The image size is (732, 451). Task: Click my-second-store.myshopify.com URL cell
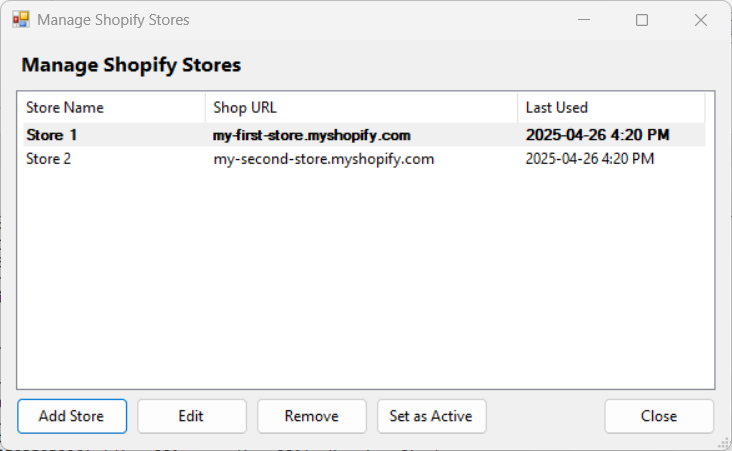pyautogui.click(x=324, y=159)
